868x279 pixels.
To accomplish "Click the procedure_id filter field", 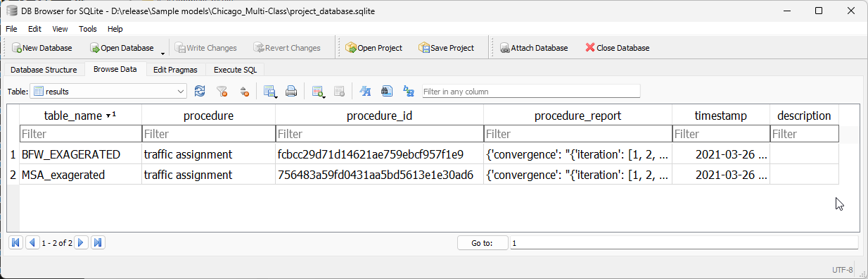I will click(379, 134).
